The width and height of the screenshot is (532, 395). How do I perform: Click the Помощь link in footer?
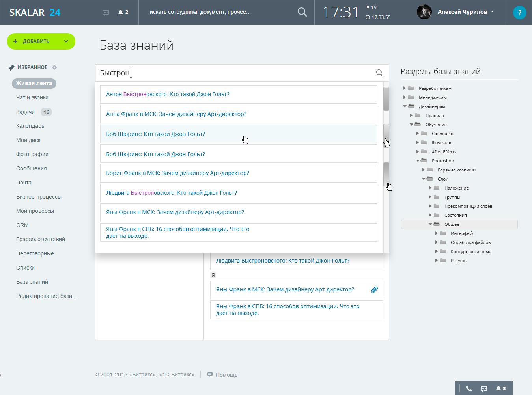[x=226, y=375]
